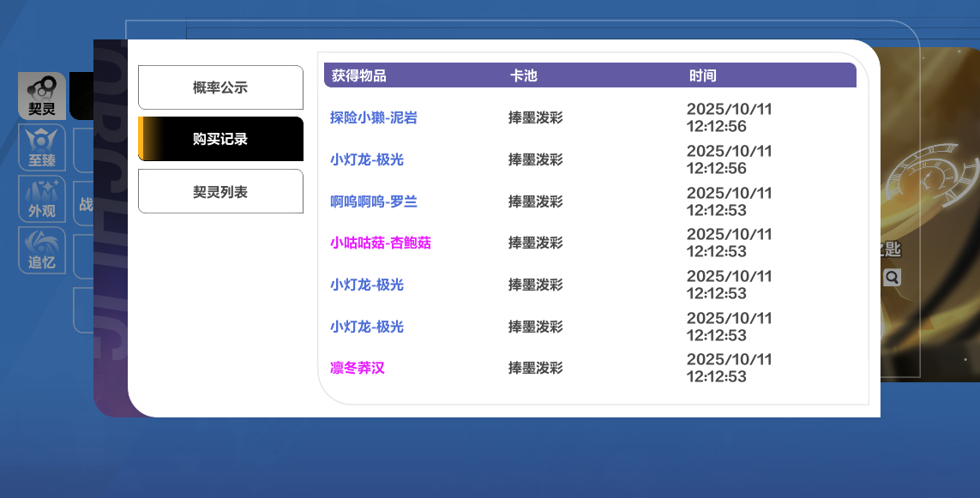Select the 购买记录 tab

point(220,139)
